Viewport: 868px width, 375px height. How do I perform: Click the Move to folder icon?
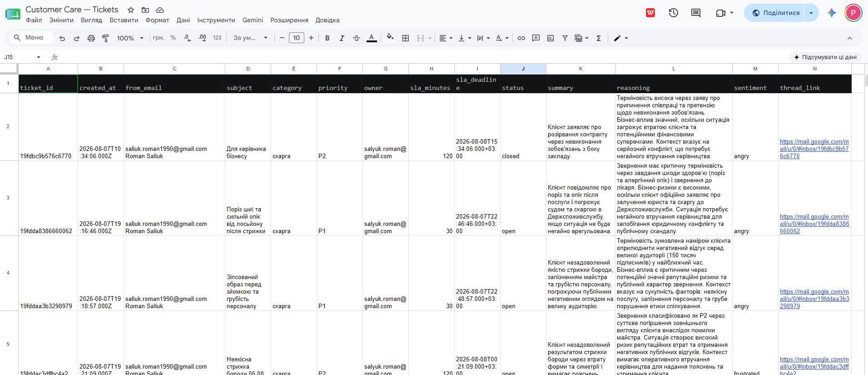click(x=145, y=10)
